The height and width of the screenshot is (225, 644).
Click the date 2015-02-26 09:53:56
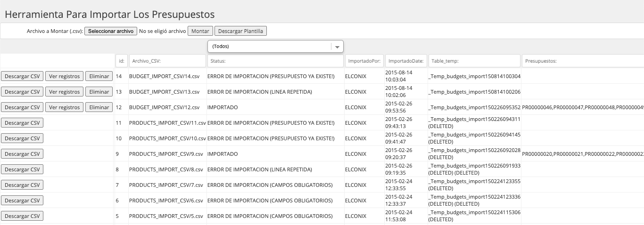coord(399,107)
